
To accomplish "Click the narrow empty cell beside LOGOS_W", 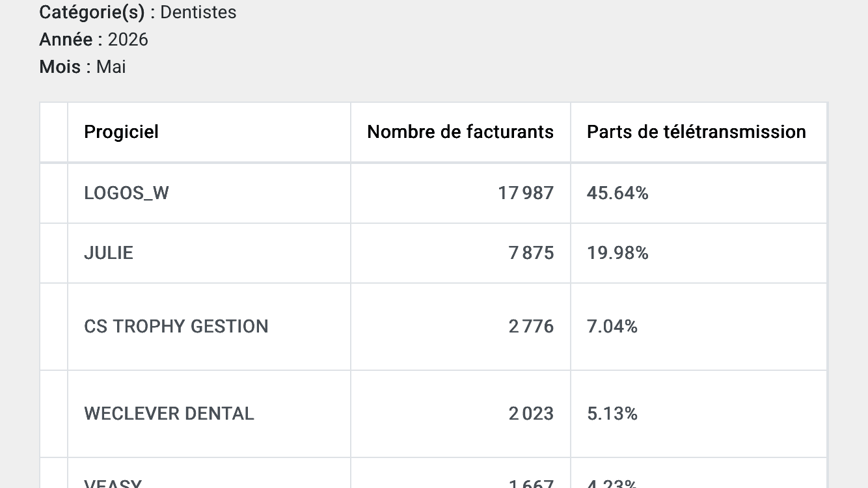I will click(54, 193).
